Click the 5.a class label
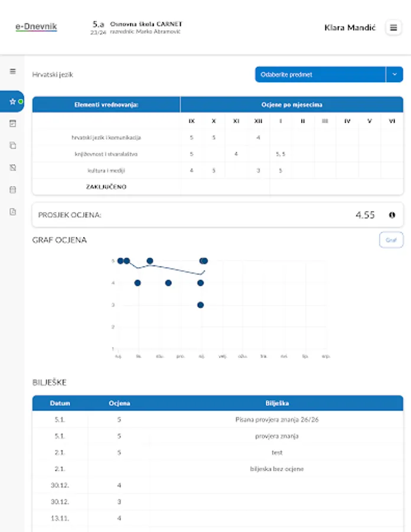The image size is (411, 532). point(98,24)
